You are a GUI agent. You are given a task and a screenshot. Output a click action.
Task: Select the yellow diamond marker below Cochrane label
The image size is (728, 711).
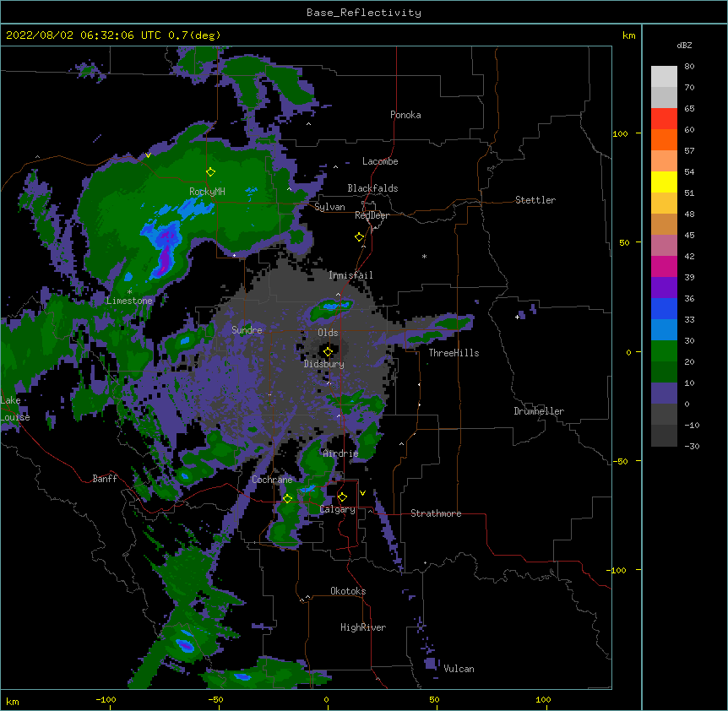288,498
